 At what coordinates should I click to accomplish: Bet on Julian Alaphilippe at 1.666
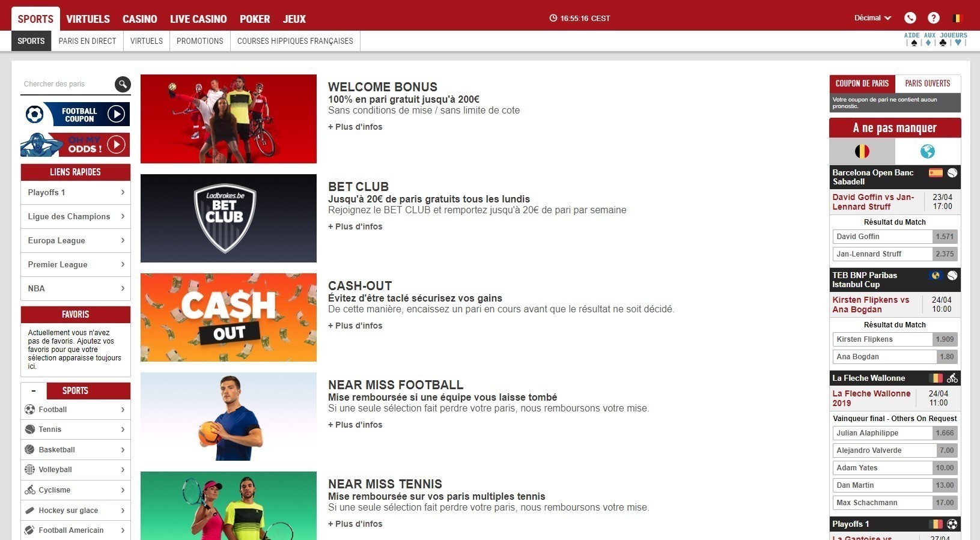pos(895,433)
